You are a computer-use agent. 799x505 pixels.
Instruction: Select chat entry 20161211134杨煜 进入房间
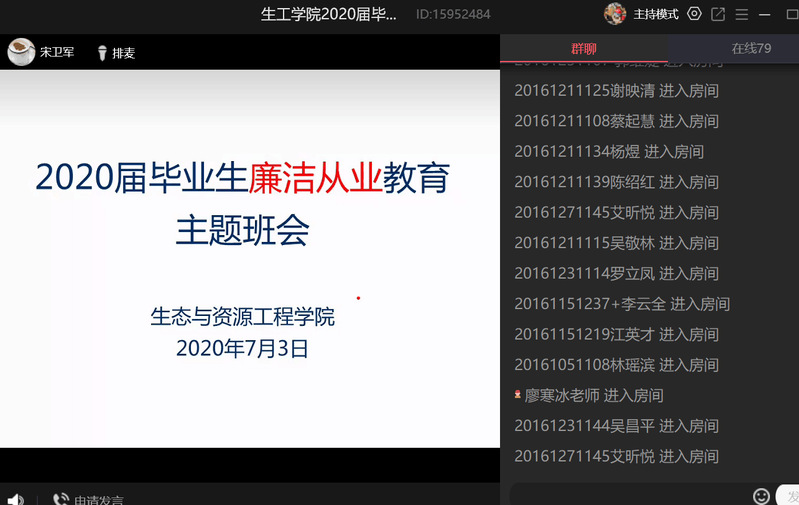coord(609,152)
